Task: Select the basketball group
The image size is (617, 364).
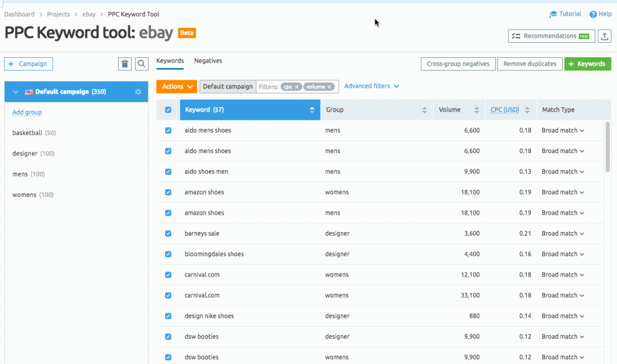Action: pos(27,133)
